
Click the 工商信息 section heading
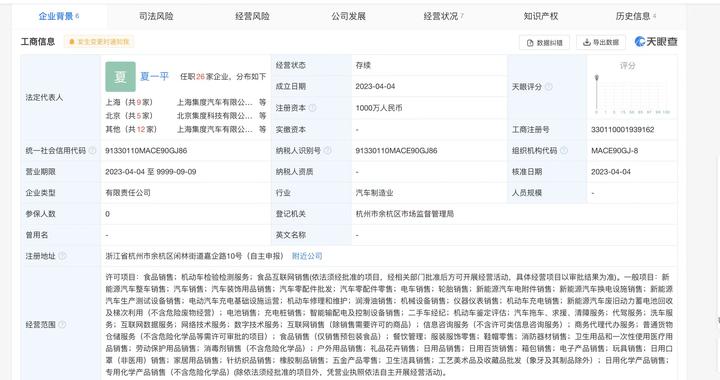[38, 42]
